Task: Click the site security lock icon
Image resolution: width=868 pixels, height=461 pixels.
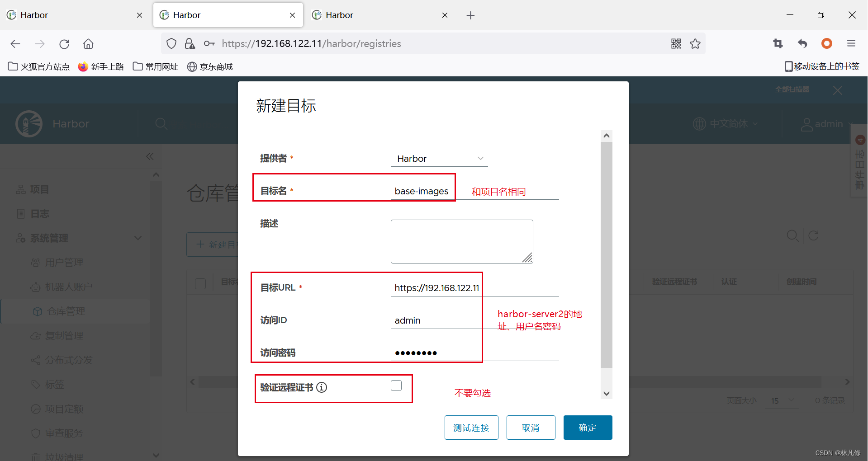Action: click(x=190, y=44)
